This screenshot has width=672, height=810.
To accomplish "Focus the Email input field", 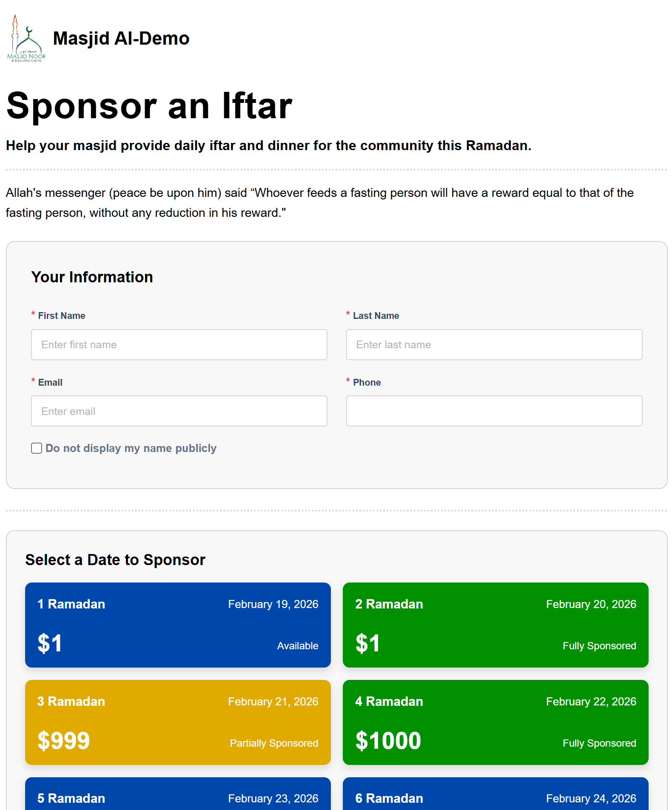I will 179,411.
